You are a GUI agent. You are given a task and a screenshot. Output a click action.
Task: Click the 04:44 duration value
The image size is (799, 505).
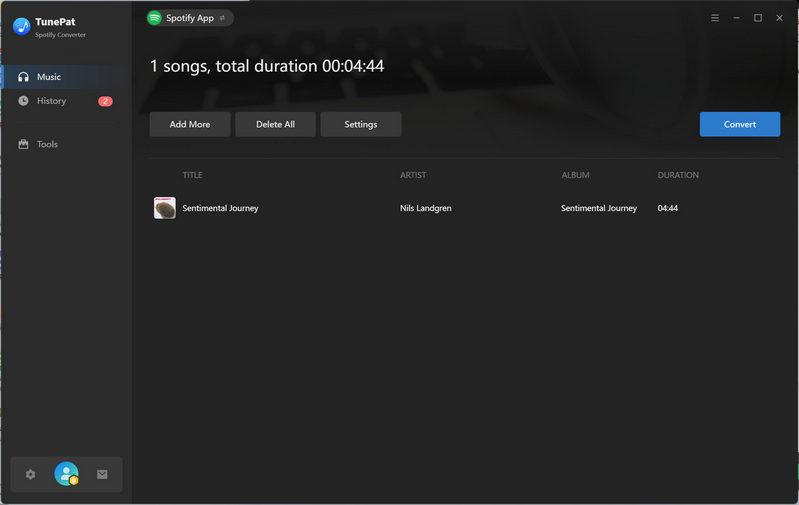click(x=668, y=208)
